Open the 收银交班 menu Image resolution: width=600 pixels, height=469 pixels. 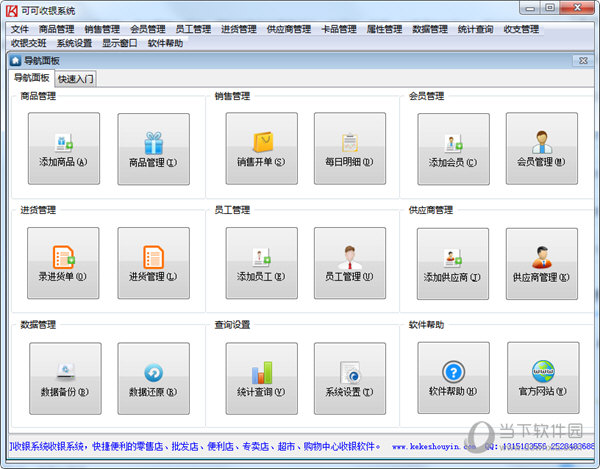pos(29,43)
